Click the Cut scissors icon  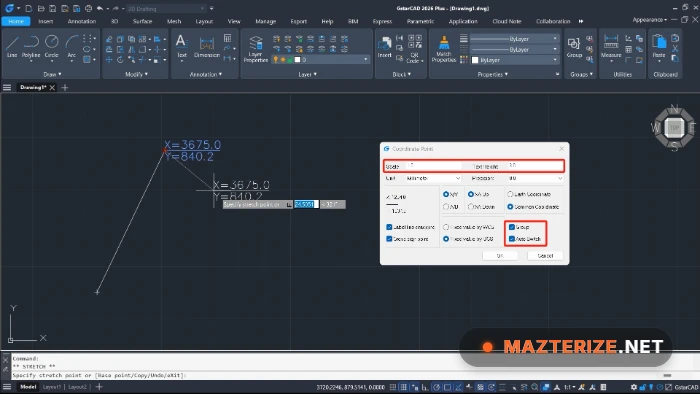click(675, 49)
